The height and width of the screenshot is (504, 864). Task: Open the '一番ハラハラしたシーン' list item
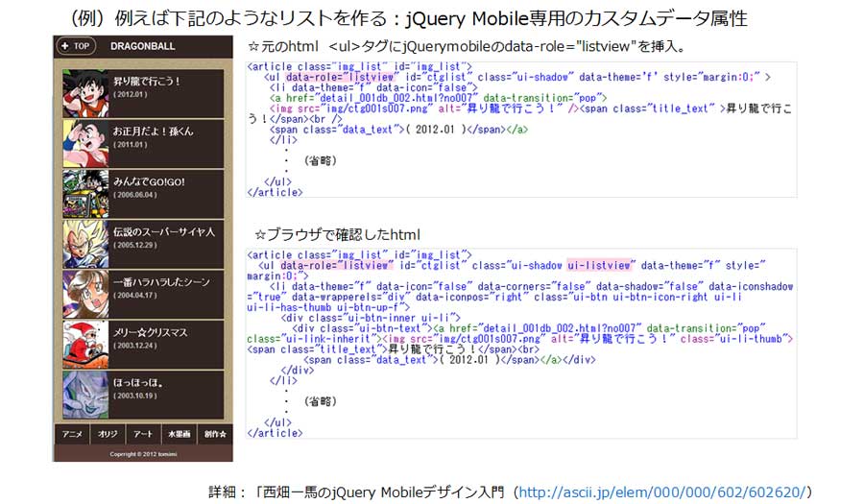143,294
